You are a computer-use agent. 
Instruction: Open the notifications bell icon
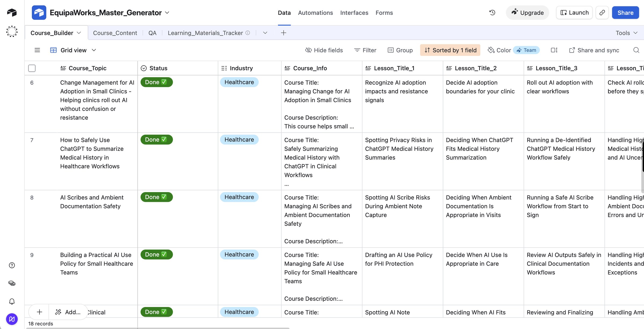12,301
